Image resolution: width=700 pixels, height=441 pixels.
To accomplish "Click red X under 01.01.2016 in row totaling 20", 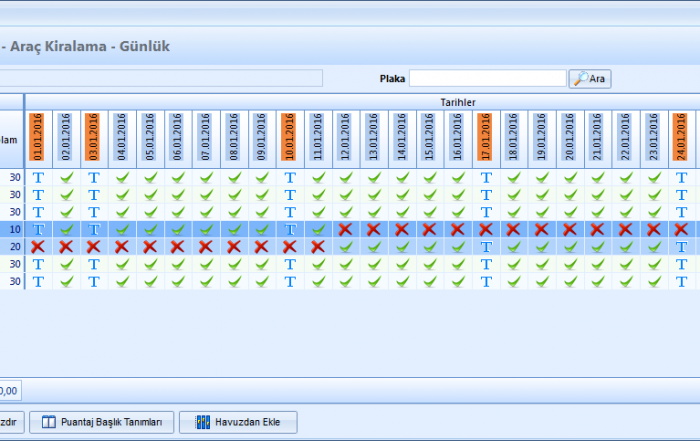I will pos(38,246).
